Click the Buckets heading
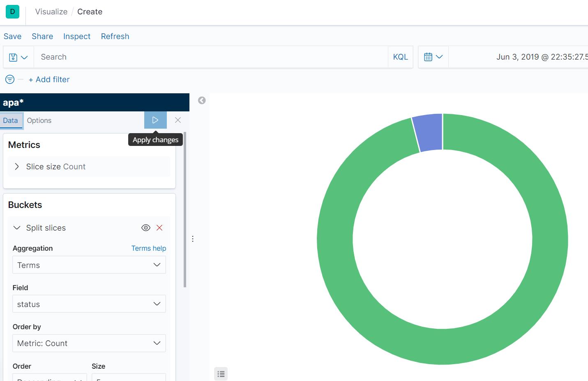Image resolution: width=588 pixels, height=381 pixels. pyautogui.click(x=25, y=205)
